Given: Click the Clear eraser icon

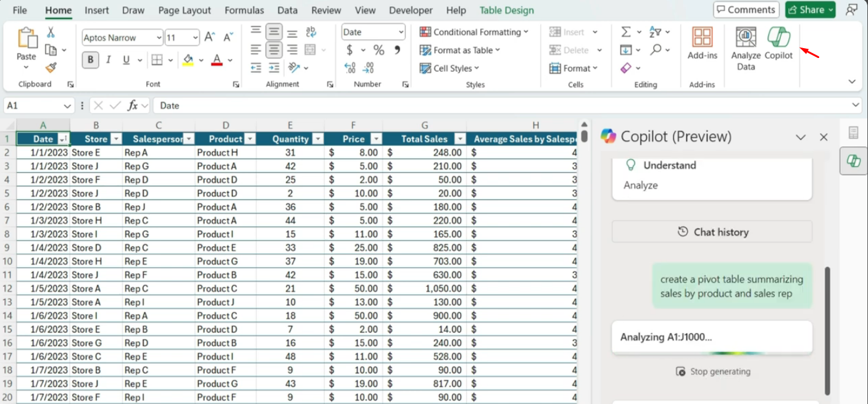Looking at the screenshot, I should [626, 68].
